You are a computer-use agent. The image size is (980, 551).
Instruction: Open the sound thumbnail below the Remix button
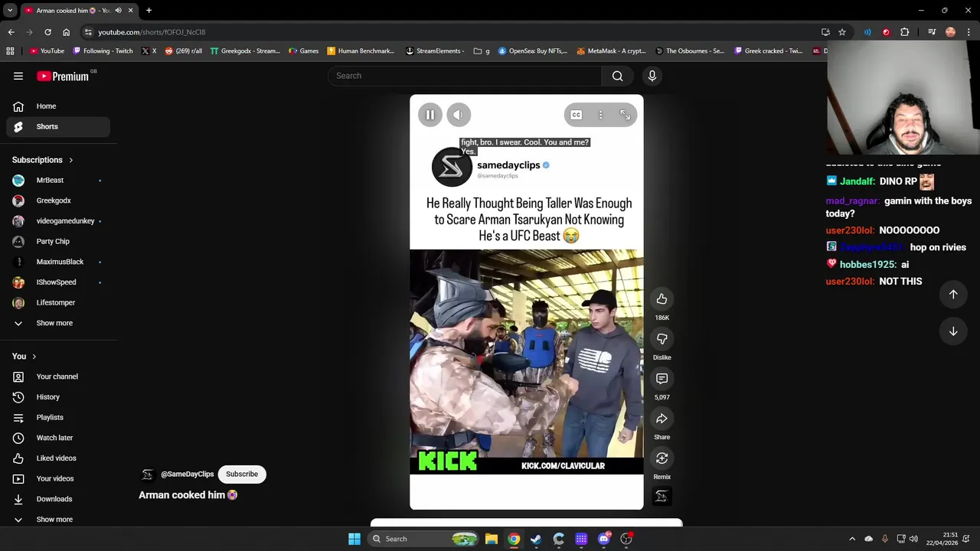pyautogui.click(x=661, y=497)
